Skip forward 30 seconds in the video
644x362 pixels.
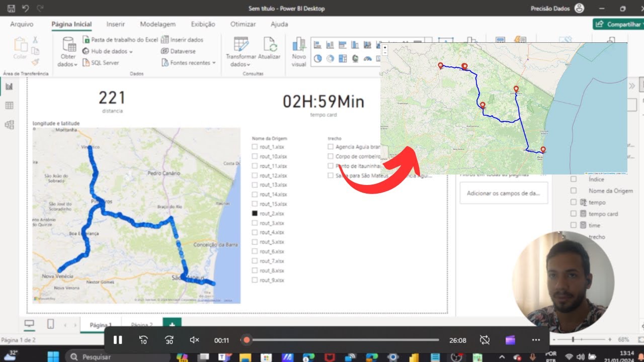pyautogui.click(x=169, y=340)
